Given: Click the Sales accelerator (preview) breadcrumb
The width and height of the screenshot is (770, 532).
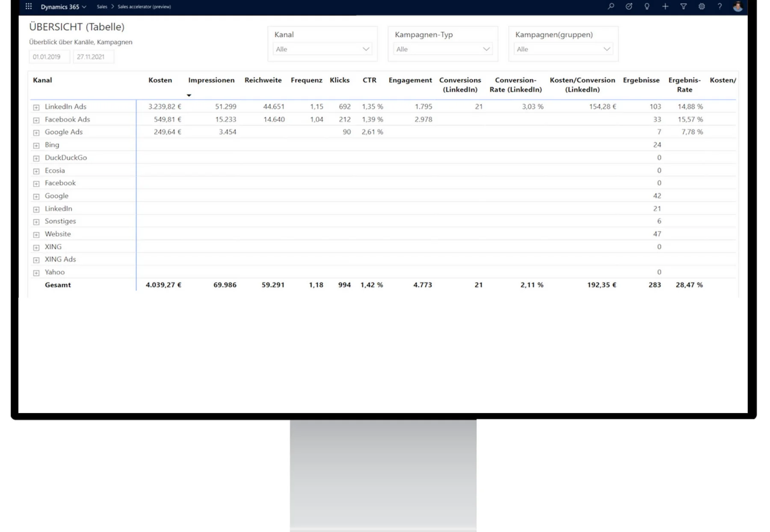Looking at the screenshot, I should (x=144, y=7).
